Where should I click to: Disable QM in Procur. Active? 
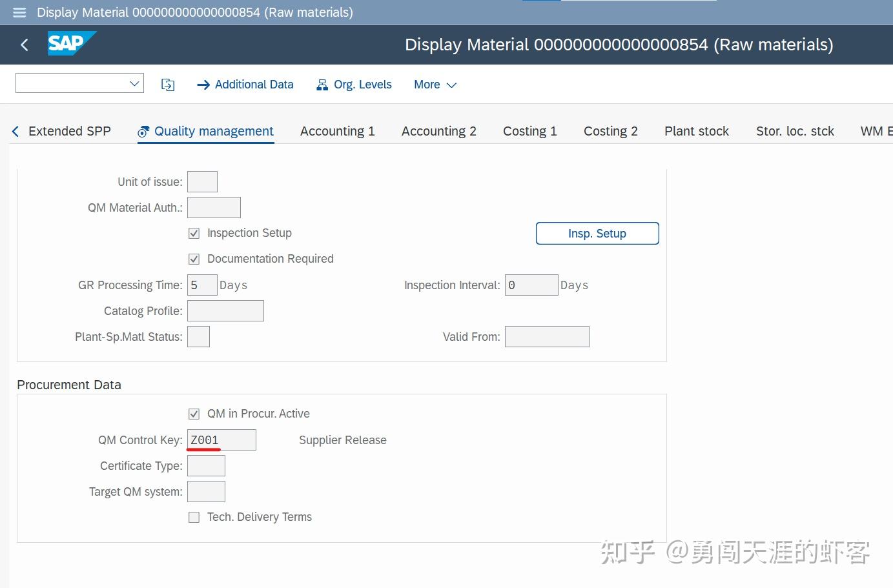coord(194,414)
